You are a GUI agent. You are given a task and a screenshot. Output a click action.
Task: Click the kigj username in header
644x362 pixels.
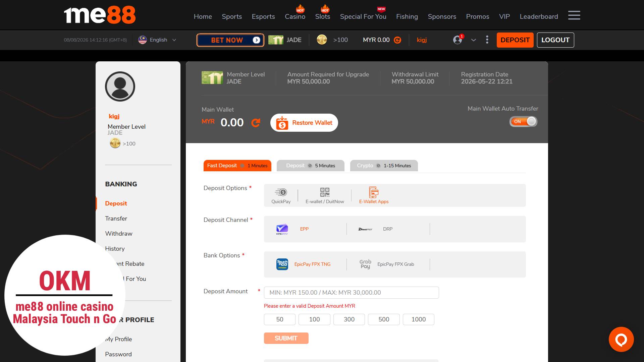coord(422,40)
